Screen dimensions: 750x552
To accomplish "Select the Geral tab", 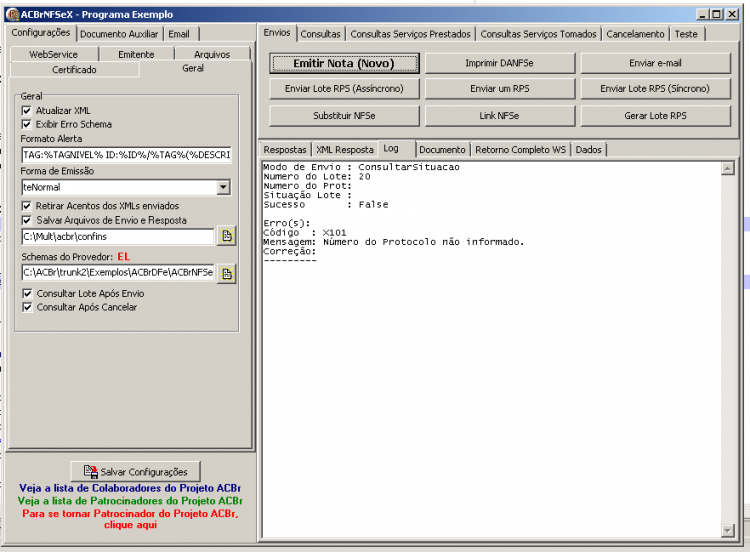I will click(193, 68).
